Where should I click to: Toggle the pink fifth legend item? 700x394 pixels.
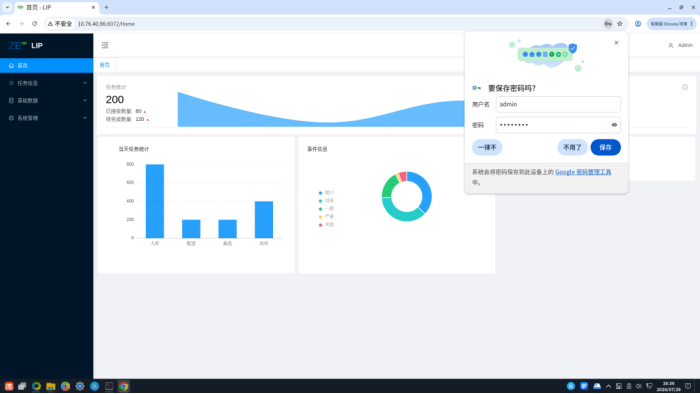pyautogui.click(x=326, y=224)
